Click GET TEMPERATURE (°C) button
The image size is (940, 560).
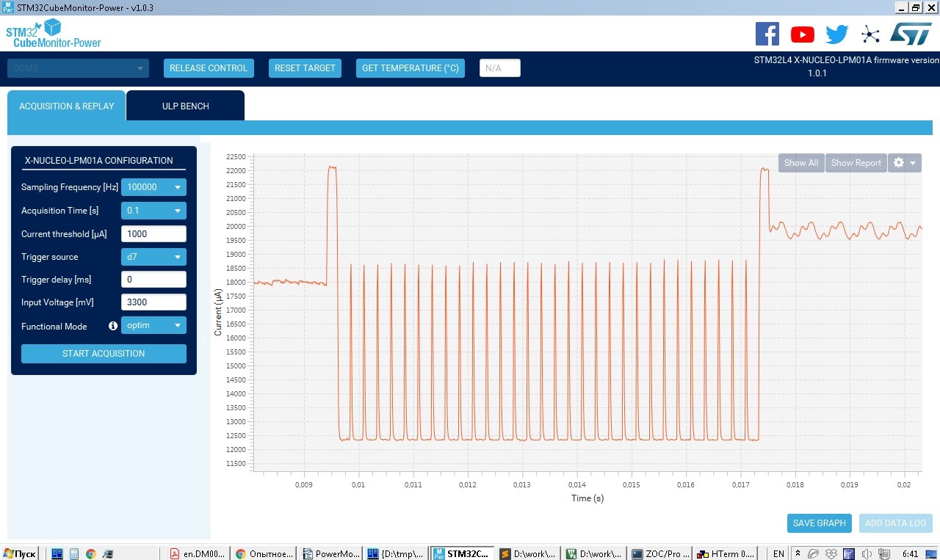411,68
